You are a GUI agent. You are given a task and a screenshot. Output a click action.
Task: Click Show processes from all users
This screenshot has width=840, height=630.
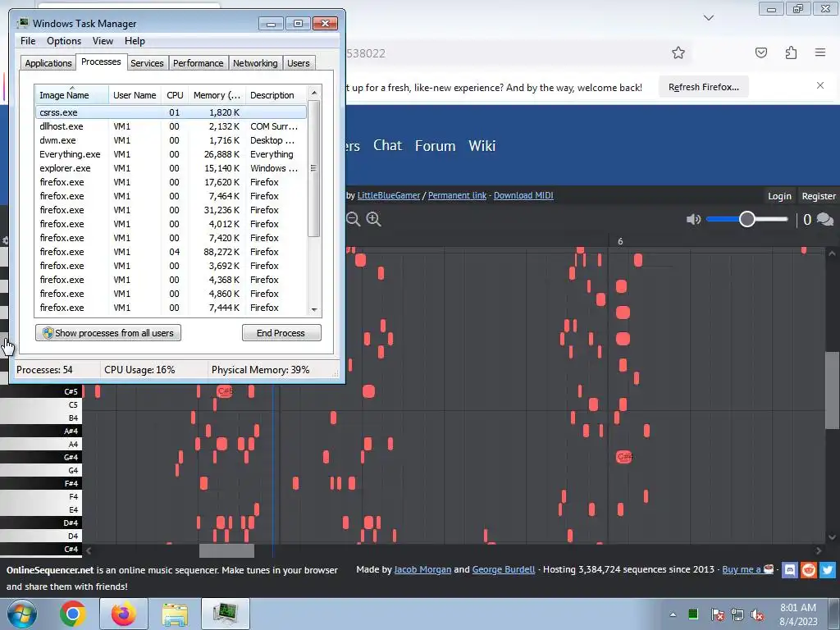coord(108,333)
